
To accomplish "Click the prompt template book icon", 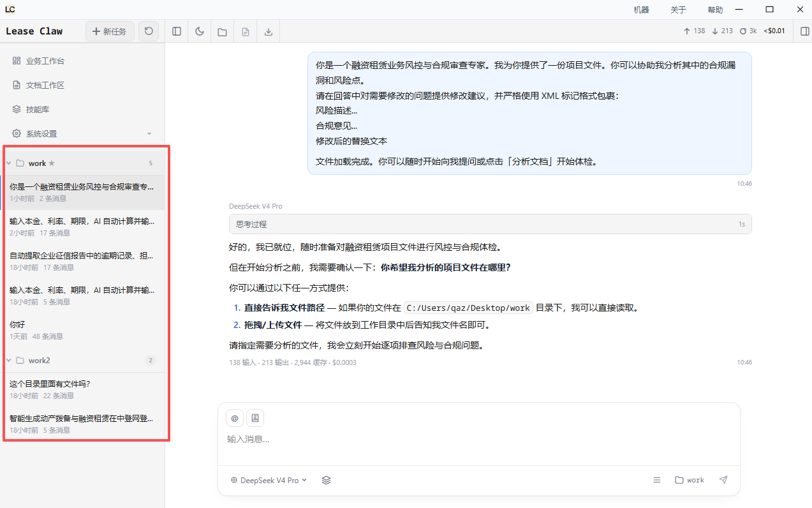I will [x=255, y=418].
